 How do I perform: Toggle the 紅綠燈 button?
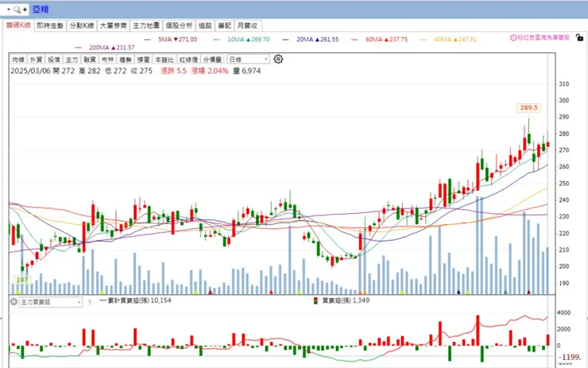[x=188, y=60]
